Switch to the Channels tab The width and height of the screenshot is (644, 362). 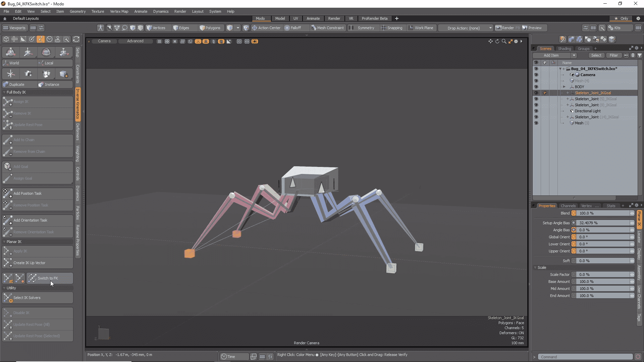point(568,206)
